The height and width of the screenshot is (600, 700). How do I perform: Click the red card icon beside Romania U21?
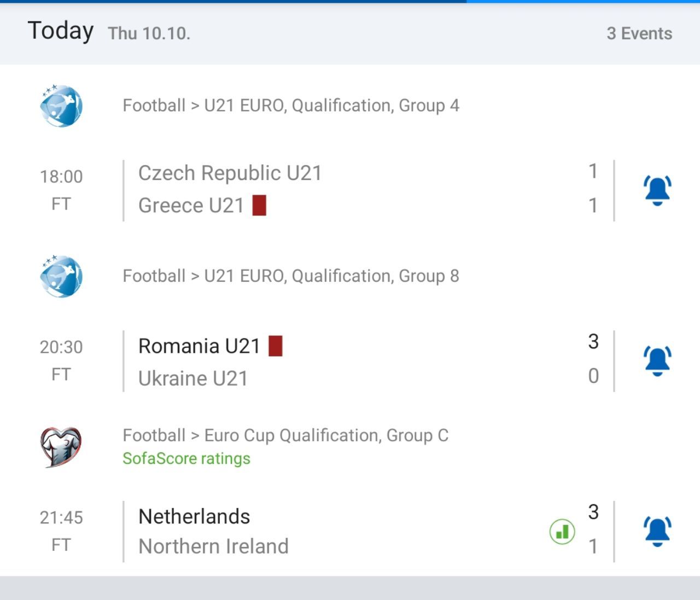pyautogui.click(x=276, y=346)
